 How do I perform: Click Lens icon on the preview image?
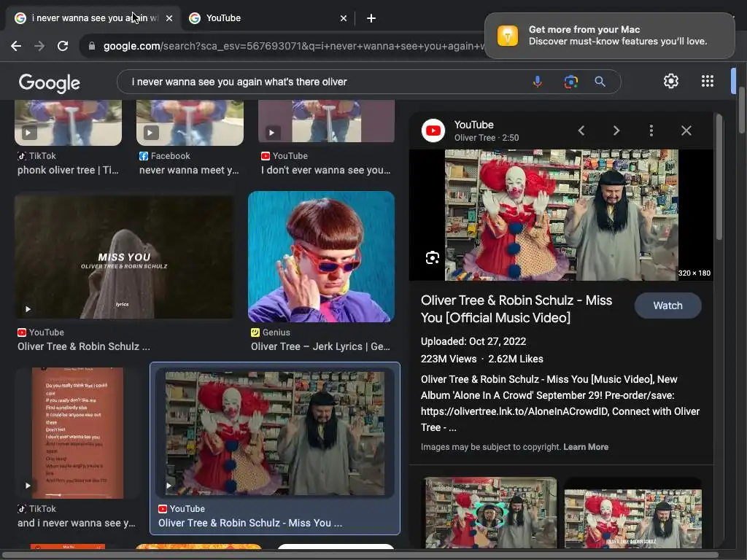coord(432,257)
